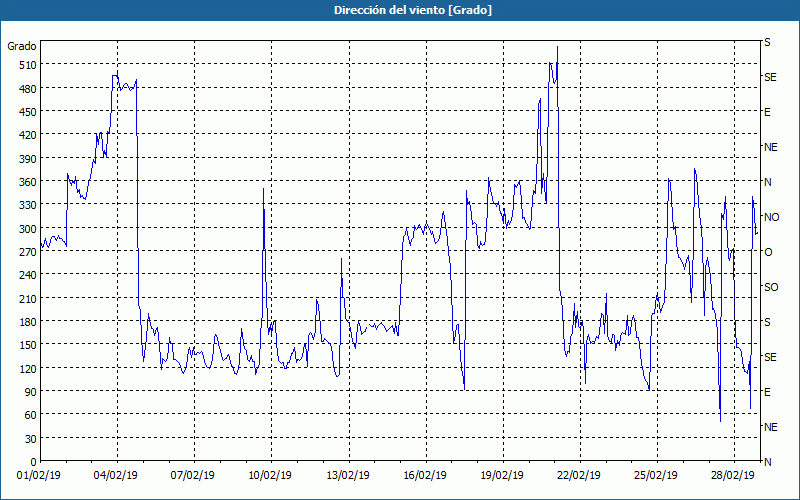Image resolution: width=800 pixels, height=500 pixels.
Task: Click the y-axis value 300
Action: coord(28,229)
